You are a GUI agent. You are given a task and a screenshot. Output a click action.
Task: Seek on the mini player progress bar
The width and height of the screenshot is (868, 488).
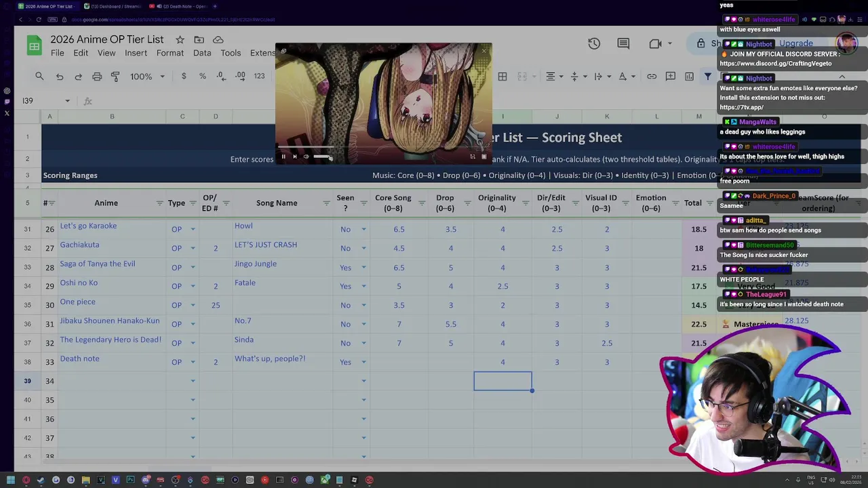point(383,147)
